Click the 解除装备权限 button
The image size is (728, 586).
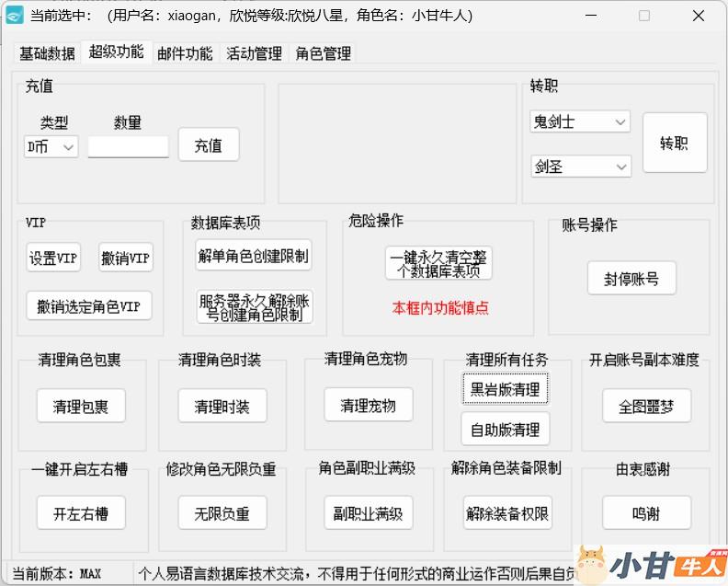pos(507,512)
